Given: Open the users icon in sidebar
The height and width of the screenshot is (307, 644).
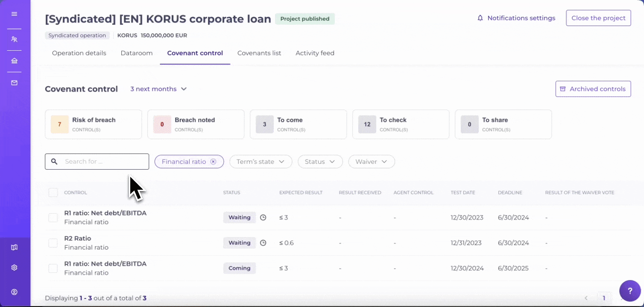Looking at the screenshot, I should [x=14, y=39].
